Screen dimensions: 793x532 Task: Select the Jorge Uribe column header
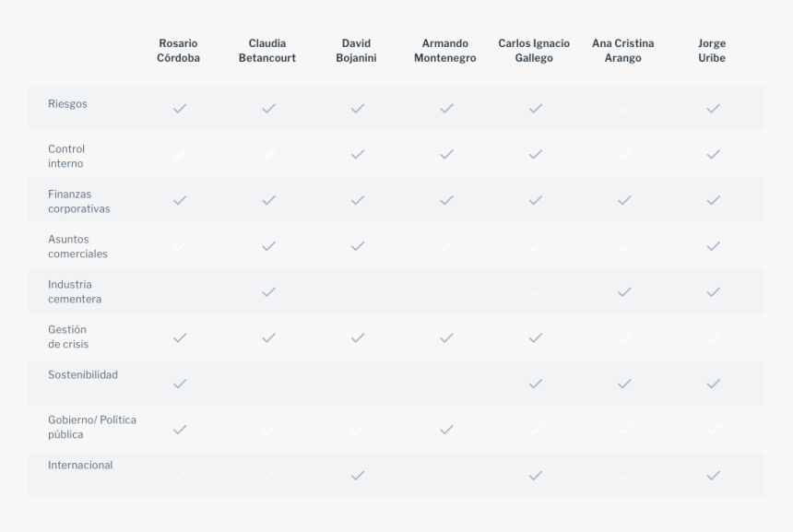[x=712, y=51]
